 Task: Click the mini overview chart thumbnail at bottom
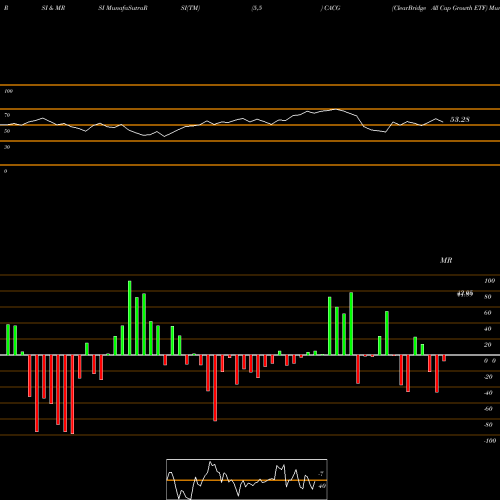tap(247, 479)
